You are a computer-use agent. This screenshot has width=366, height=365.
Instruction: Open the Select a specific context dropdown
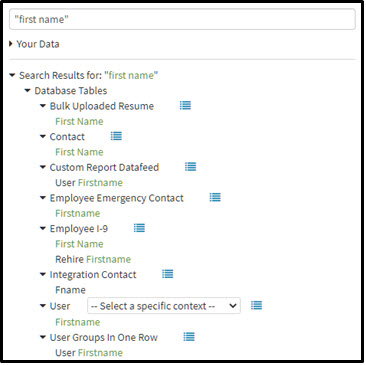[x=164, y=306]
